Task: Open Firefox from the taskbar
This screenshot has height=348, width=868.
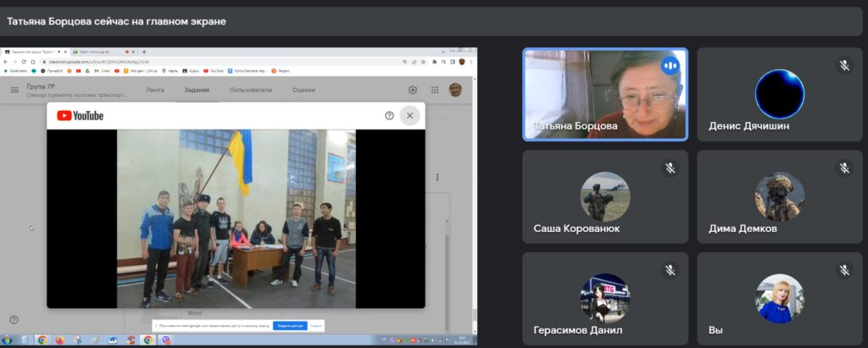Action: (x=60, y=340)
